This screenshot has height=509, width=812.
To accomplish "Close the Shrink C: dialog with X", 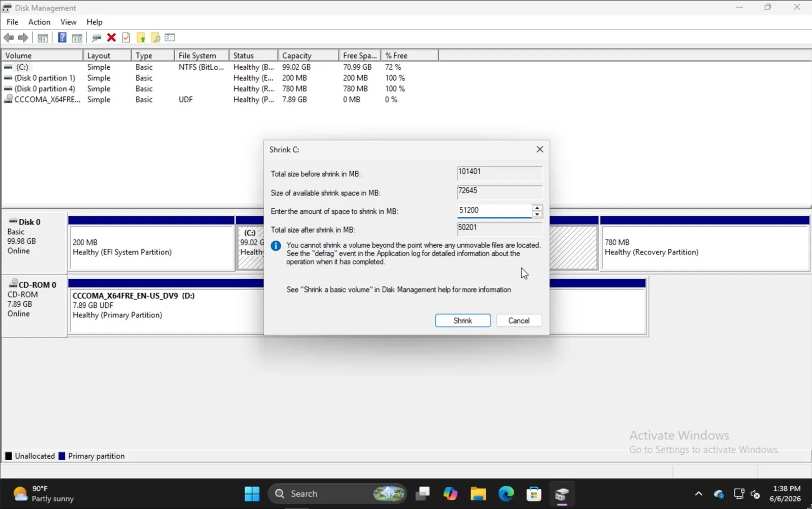I will coord(540,149).
